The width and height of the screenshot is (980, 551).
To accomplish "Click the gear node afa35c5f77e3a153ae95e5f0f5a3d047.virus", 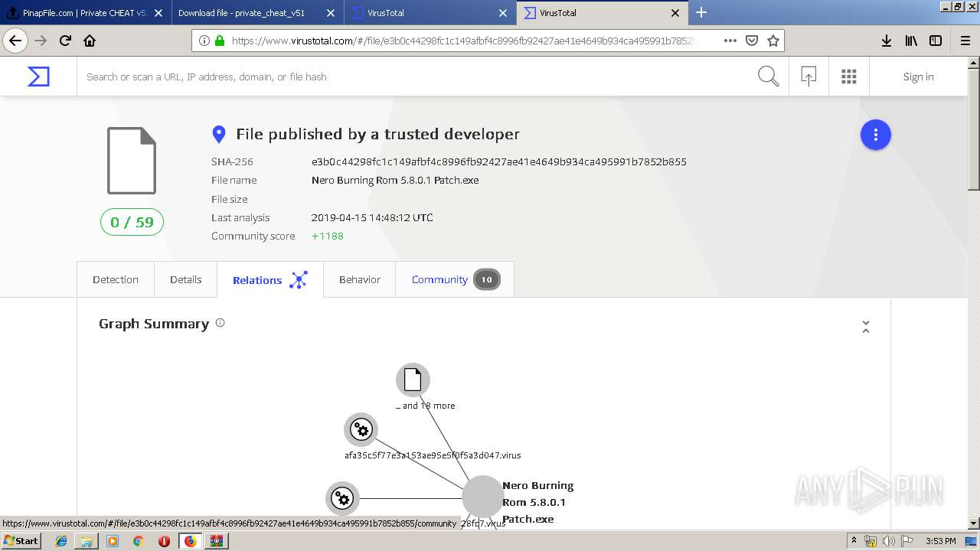I will click(361, 429).
